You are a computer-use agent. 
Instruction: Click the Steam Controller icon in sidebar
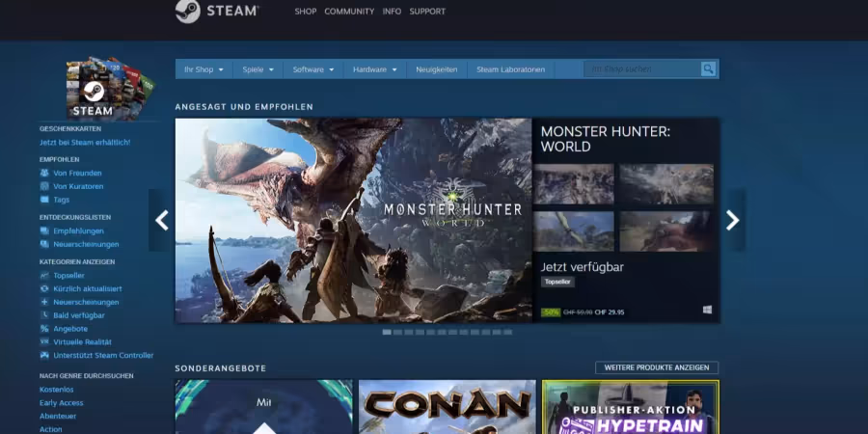[x=44, y=355]
